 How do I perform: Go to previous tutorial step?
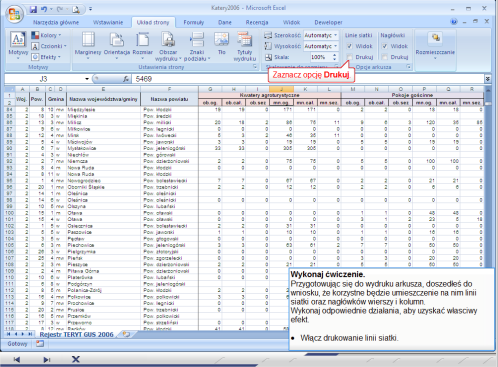point(17,359)
